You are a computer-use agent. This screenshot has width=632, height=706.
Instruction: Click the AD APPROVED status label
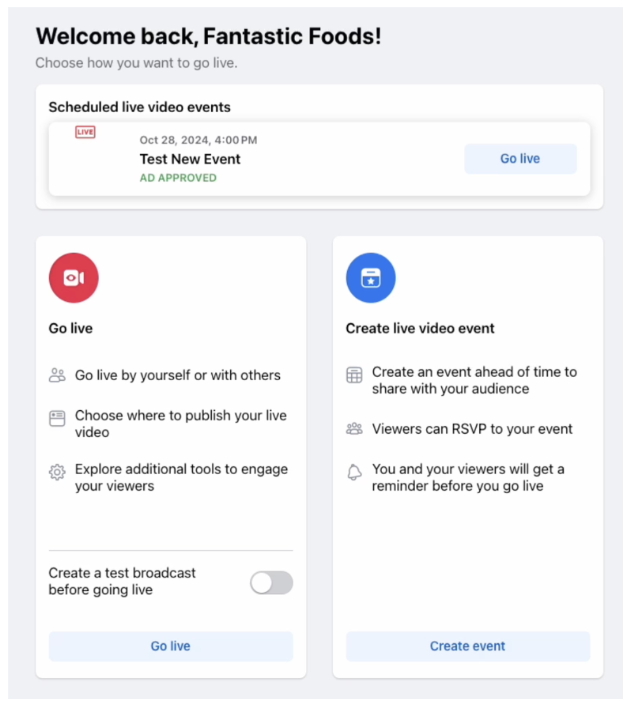click(178, 178)
